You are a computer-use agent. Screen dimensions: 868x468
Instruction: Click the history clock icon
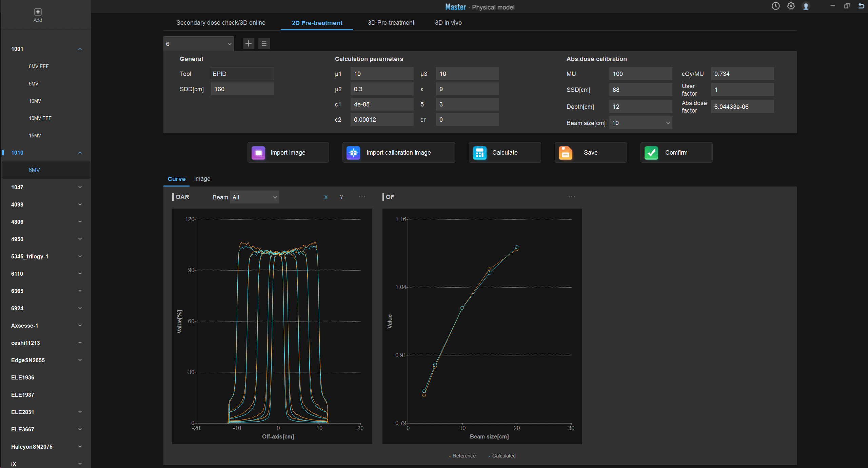pos(775,6)
